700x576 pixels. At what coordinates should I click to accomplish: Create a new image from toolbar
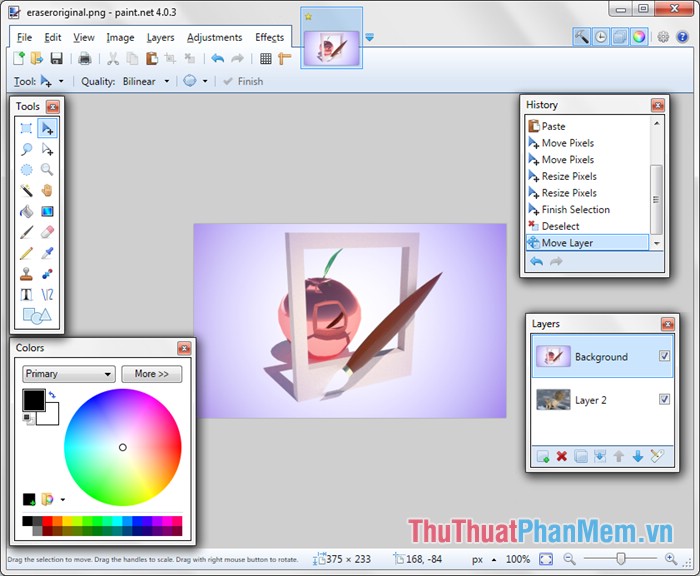pos(19,58)
